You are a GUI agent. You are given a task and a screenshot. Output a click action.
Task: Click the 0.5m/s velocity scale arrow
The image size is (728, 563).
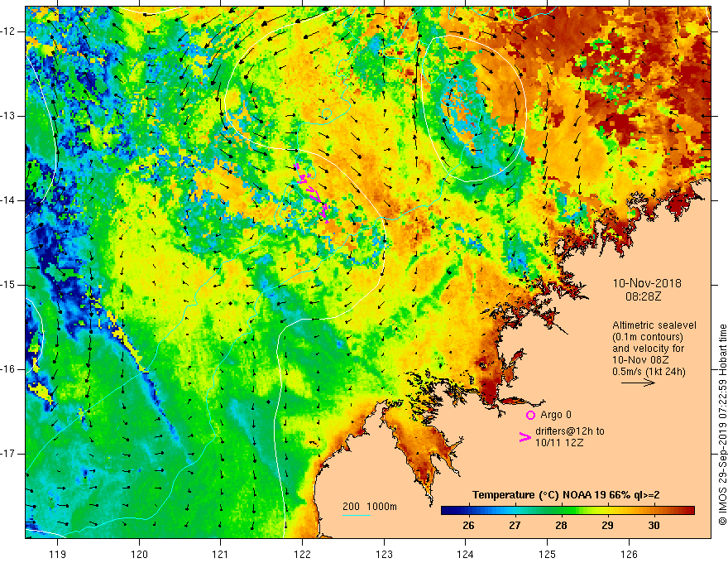(638, 383)
